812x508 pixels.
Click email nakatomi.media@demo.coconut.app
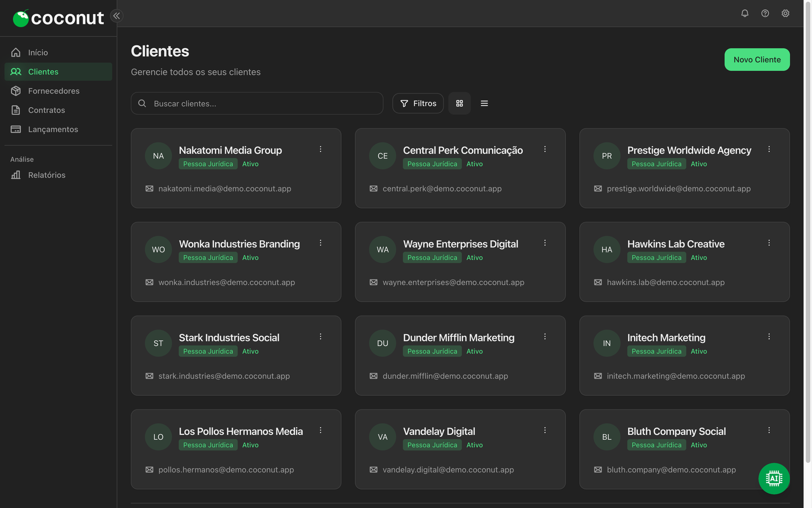pos(225,188)
